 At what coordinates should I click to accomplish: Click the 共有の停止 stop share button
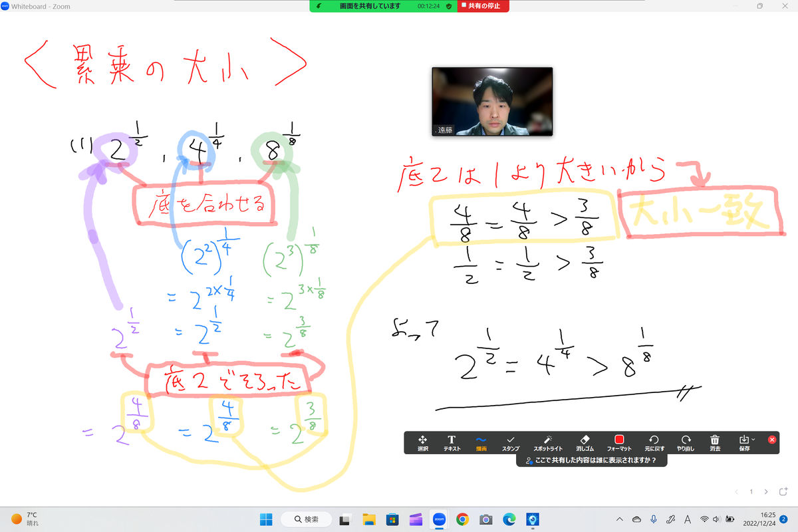click(483, 6)
